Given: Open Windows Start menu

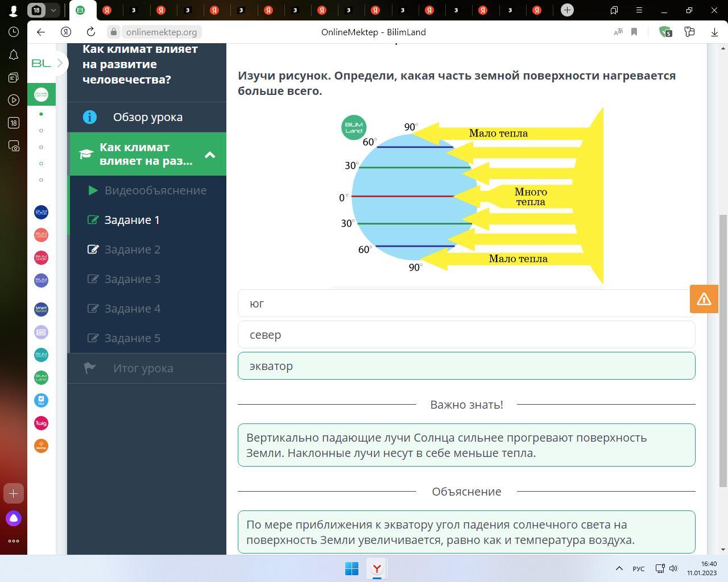Looking at the screenshot, I should (351, 568).
